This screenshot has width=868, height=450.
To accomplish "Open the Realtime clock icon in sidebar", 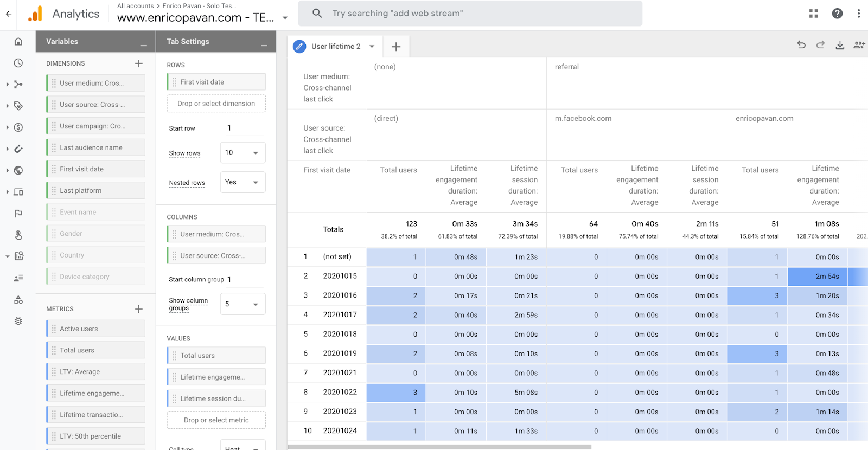I will click(18, 63).
